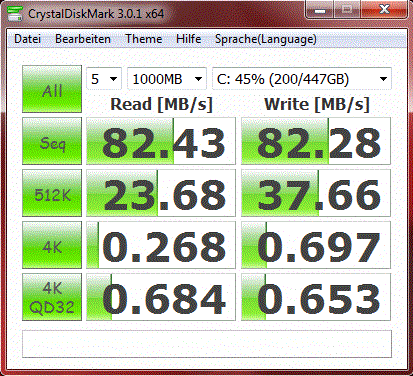Screen dimensions: 413x376
Task: Close the CrystalDiskMark window
Action: pos(384,10)
